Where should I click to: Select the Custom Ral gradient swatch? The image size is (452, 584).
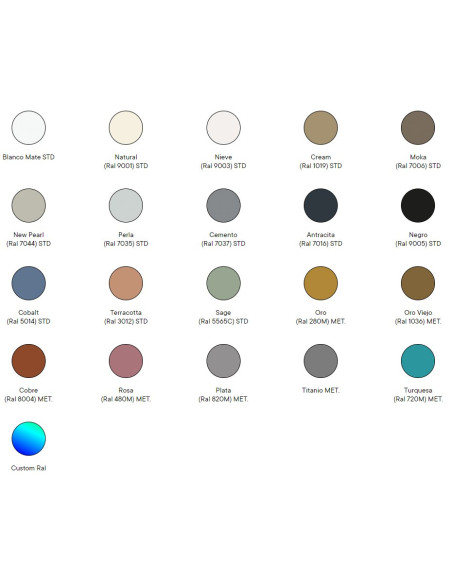(29, 439)
